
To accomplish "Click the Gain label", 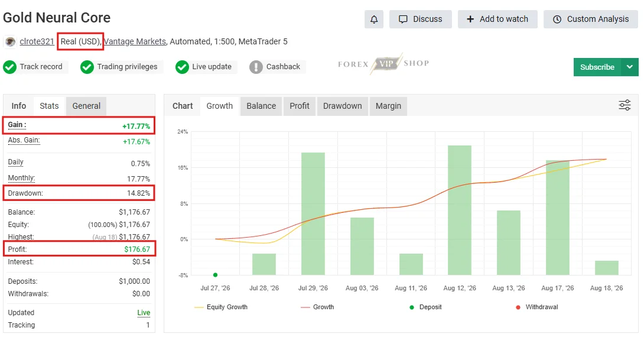I will point(17,125).
